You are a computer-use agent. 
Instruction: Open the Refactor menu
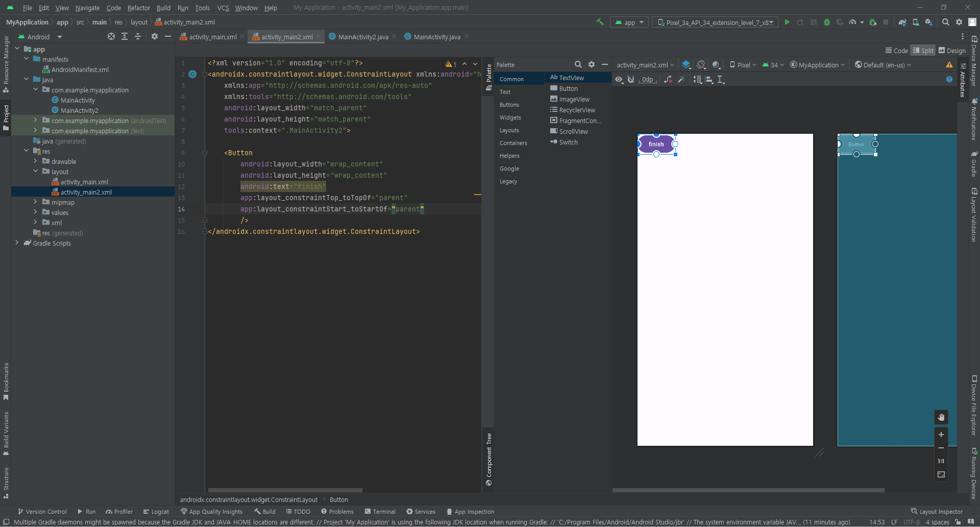click(x=138, y=8)
